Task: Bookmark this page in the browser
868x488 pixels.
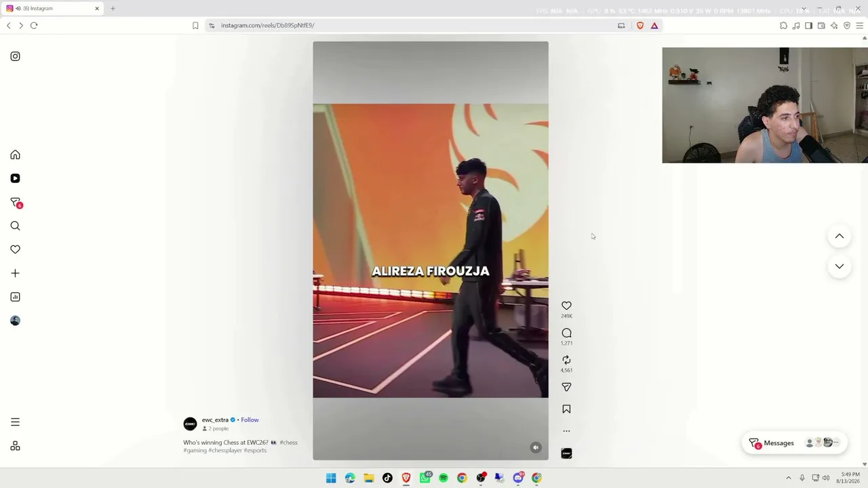Action: 195,25
